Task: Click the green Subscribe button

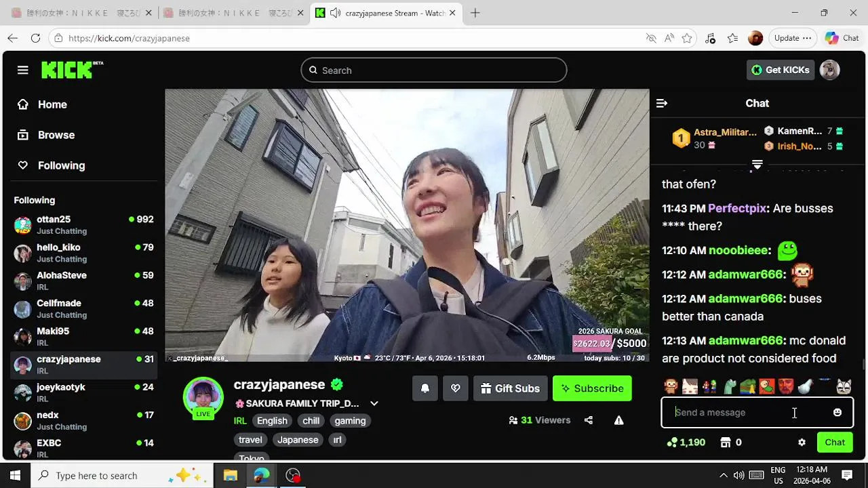Action: pos(592,388)
